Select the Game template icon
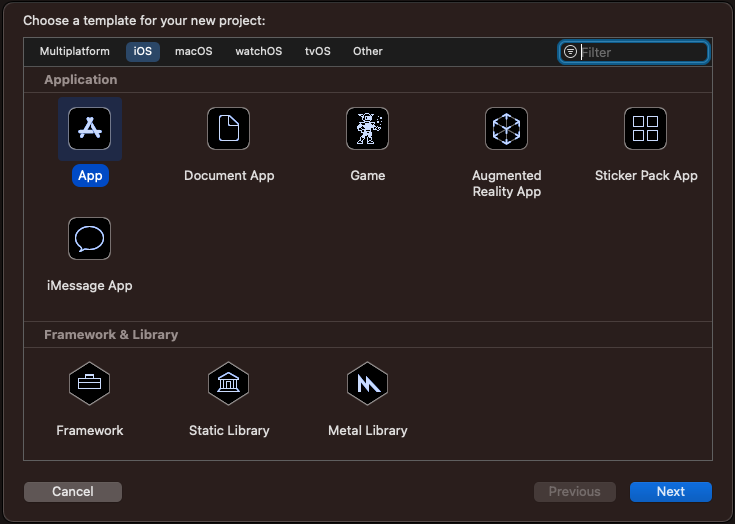 (368, 129)
